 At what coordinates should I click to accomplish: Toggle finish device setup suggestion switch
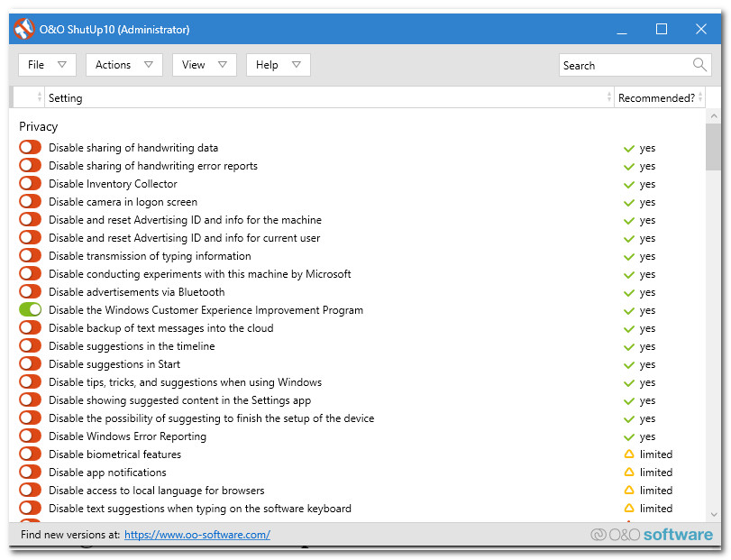pyautogui.click(x=31, y=418)
